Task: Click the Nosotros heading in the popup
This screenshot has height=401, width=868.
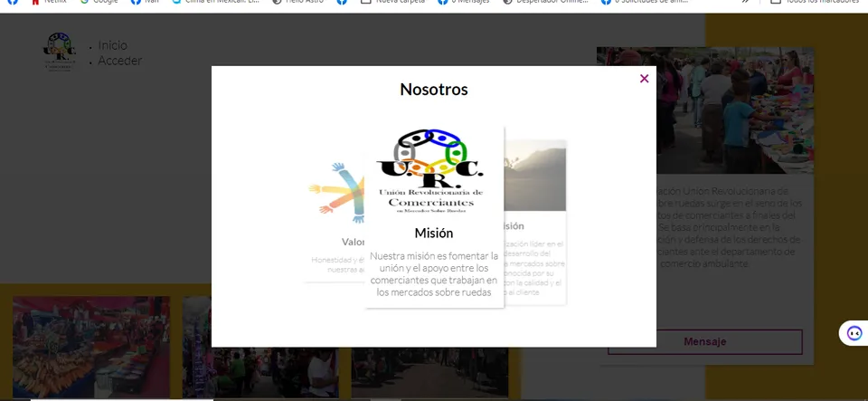Action: 434,90
